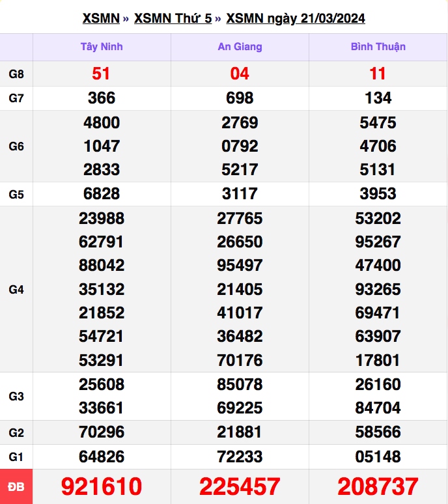Select G2 number 70296
Screen dimensions: 448x504
(x=102, y=432)
